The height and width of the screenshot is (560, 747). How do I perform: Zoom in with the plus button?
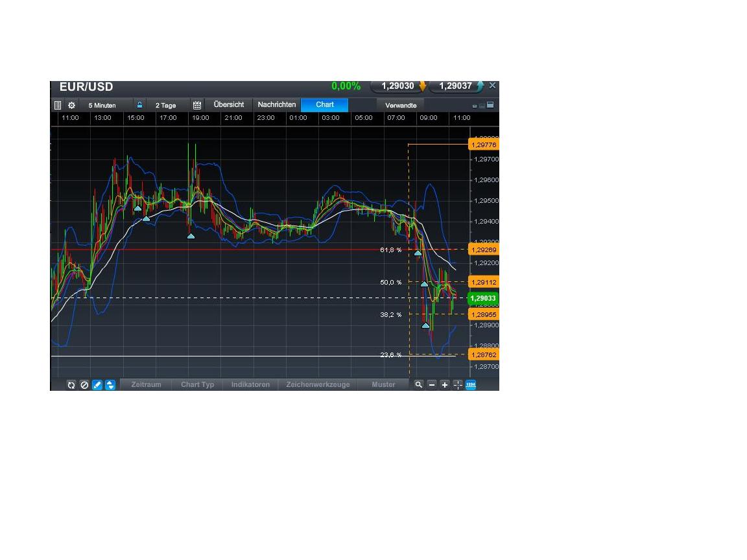click(444, 385)
